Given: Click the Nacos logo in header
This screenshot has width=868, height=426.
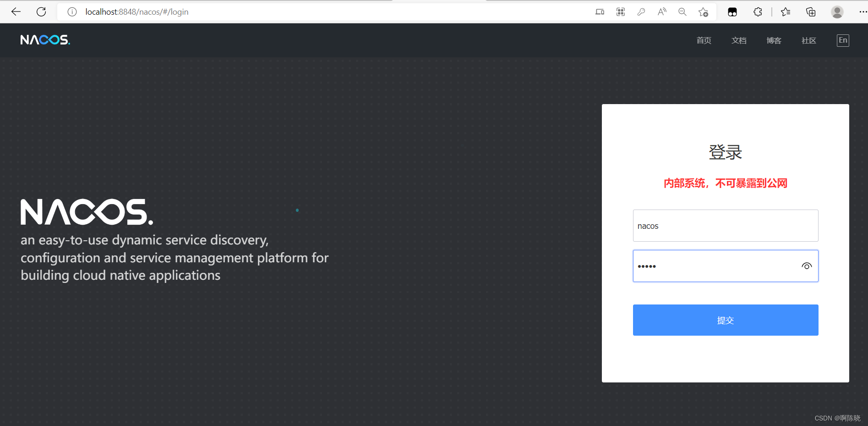Looking at the screenshot, I should coord(45,40).
